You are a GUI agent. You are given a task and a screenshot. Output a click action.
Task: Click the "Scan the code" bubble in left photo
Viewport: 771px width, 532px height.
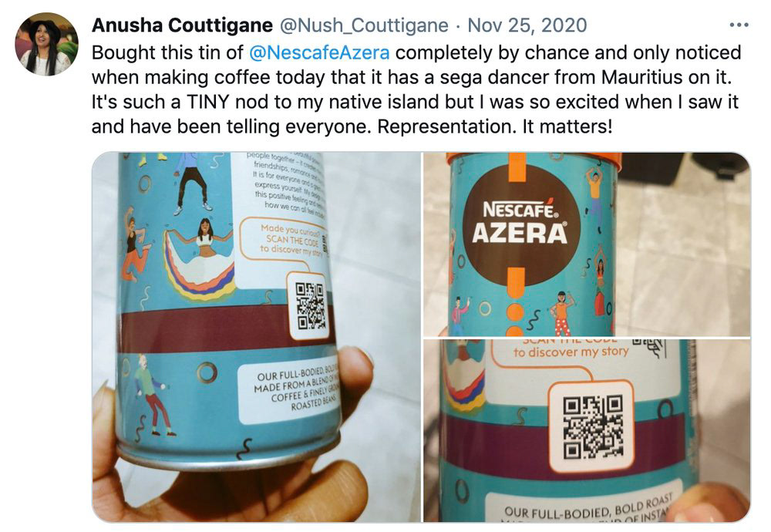[286, 239]
